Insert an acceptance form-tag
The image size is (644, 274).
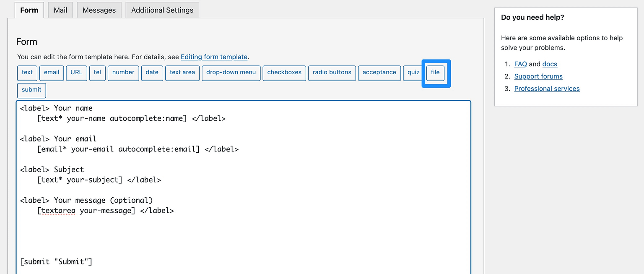pos(379,73)
